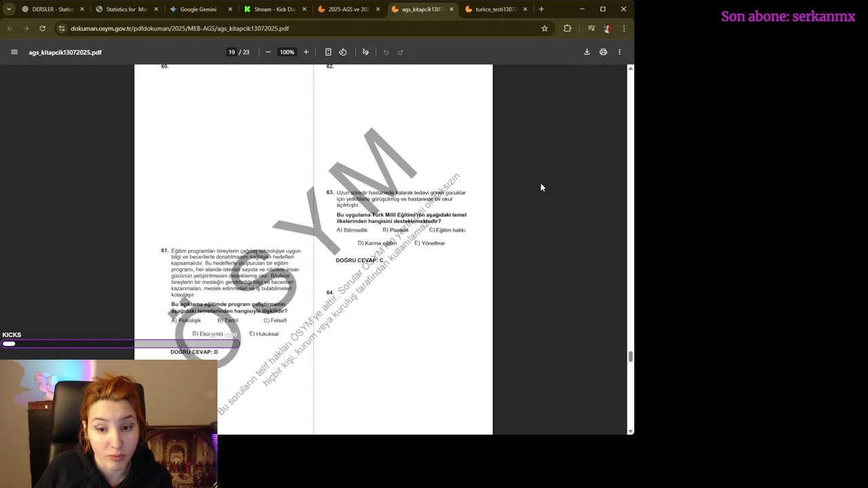Close the DERSLER tab
Viewport: 868px width, 488px height.
(82, 9)
